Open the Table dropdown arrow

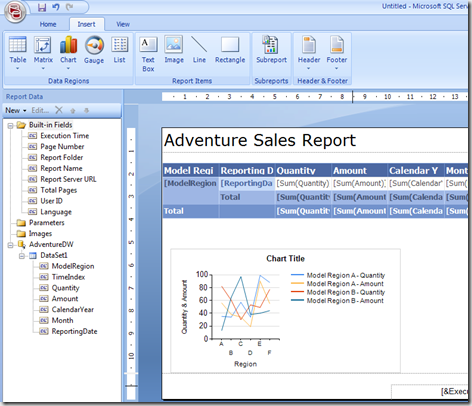18,68
